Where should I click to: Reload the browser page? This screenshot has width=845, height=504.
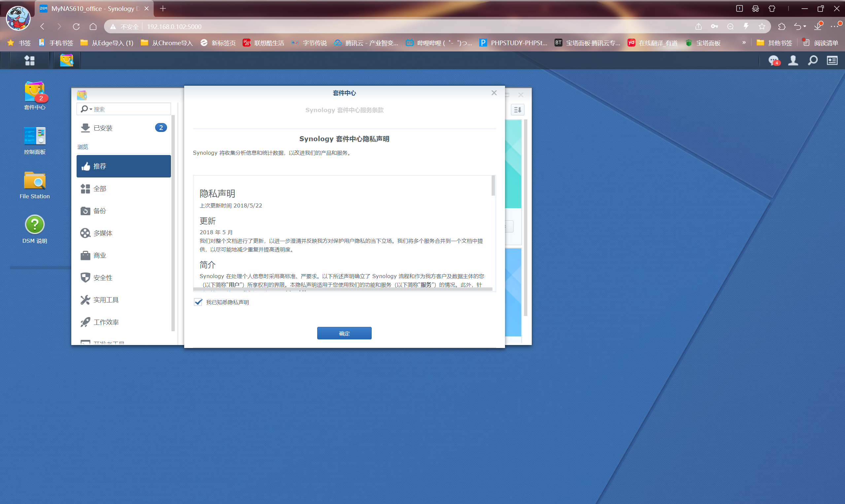pyautogui.click(x=76, y=26)
